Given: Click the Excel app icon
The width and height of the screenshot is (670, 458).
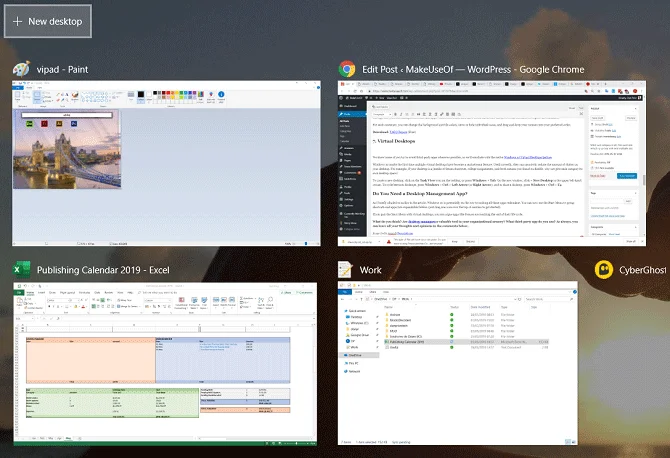Looking at the screenshot, I should (21, 270).
